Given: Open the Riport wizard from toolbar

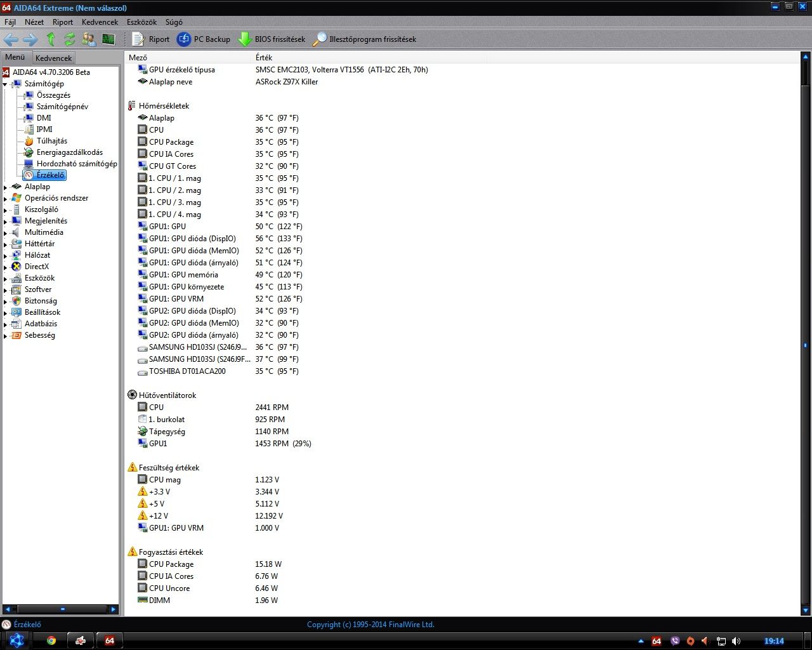Looking at the screenshot, I should (x=151, y=39).
